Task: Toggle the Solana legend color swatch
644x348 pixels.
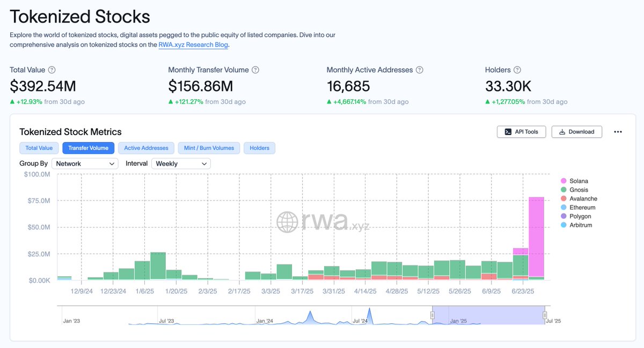Action: (x=563, y=181)
